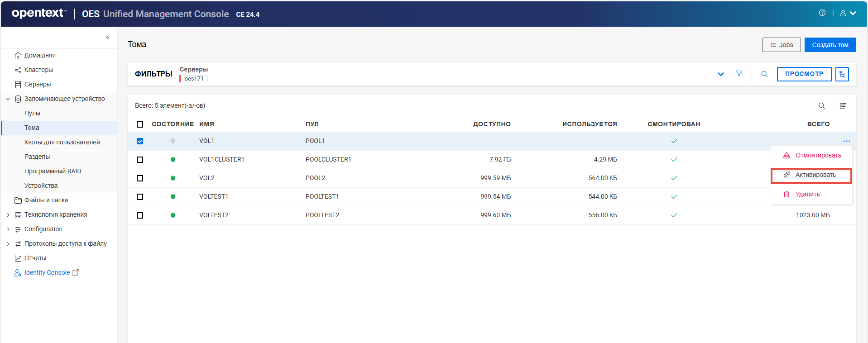Go to Пулы in the sidebar
Screen dimensions: 868x343
click(32, 114)
